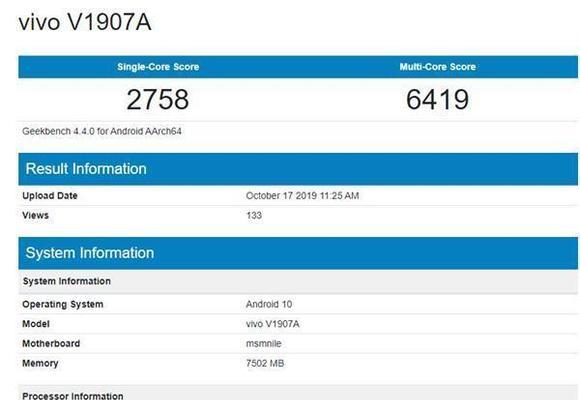Select the October 17 2019 11:25 AM value
The width and height of the screenshot is (580, 400).
[x=302, y=195]
